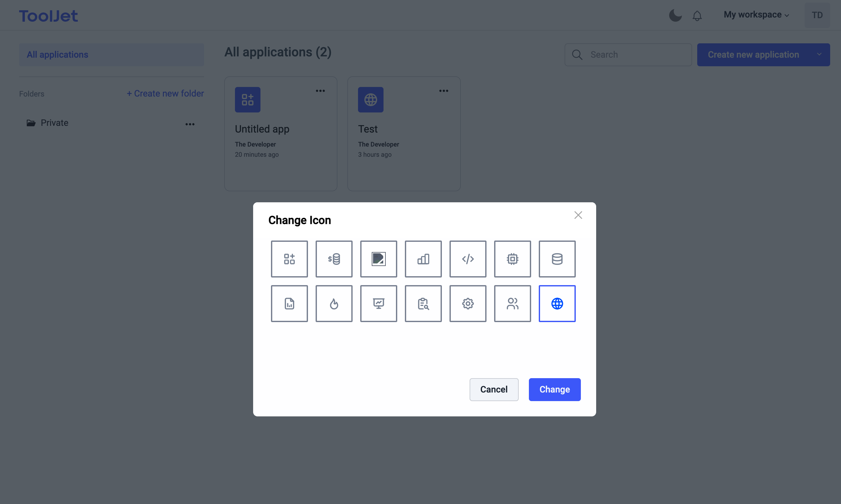This screenshot has height=504, width=841.
Task: Open the Private folder
Action: point(55,123)
